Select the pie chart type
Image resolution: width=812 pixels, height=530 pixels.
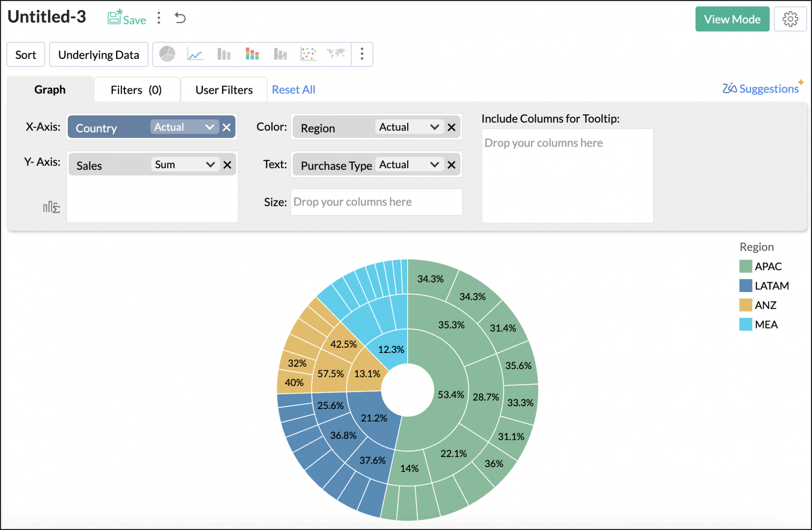(167, 54)
